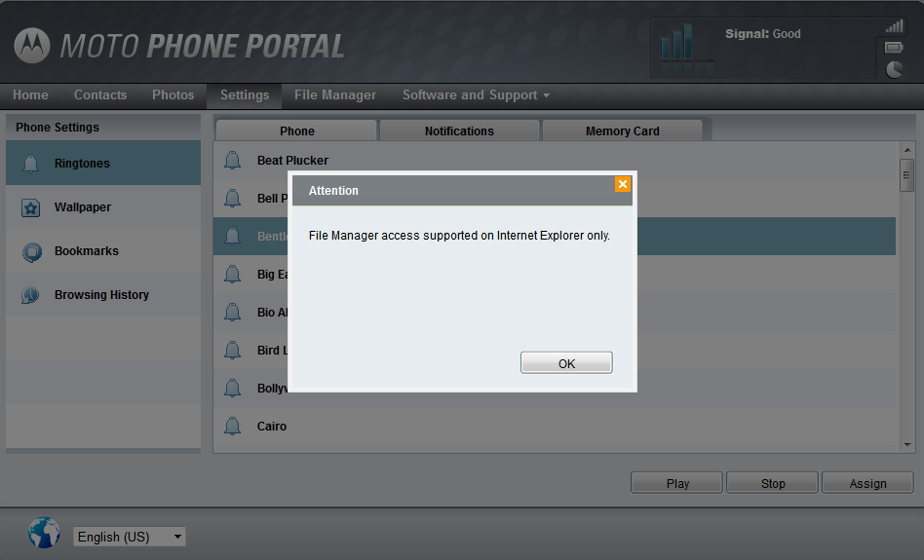
Task: Open Browsing History clock icon
Action: point(30,295)
